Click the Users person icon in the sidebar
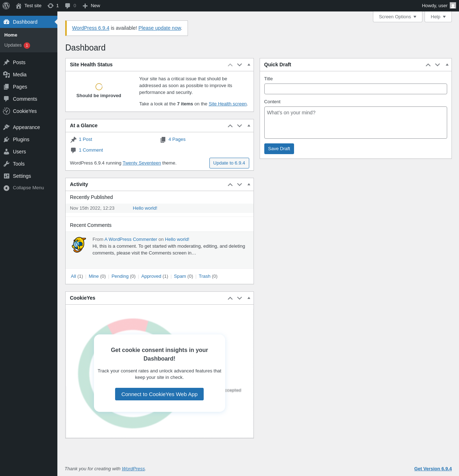 (x=6, y=152)
